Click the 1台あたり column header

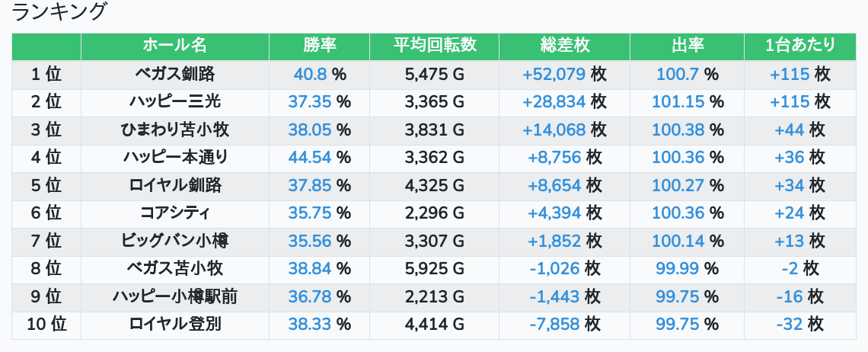coord(799,46)
